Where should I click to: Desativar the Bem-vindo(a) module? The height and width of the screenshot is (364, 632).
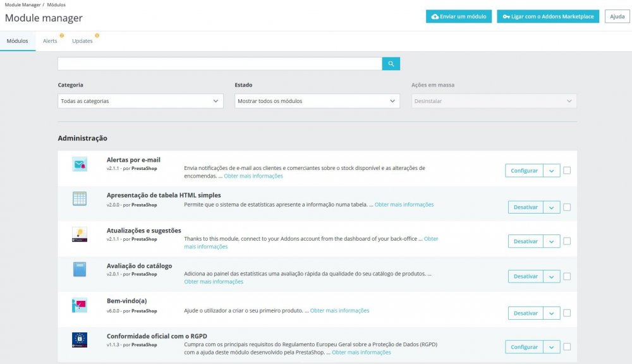click(x=526, y=313)
